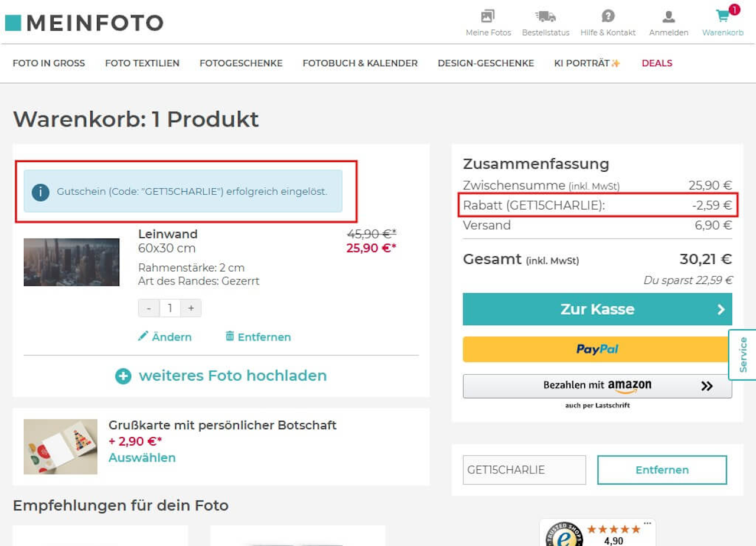756x546 pixels.
Task: Proceed with Zur Kasse button
Action: point(597,309)
